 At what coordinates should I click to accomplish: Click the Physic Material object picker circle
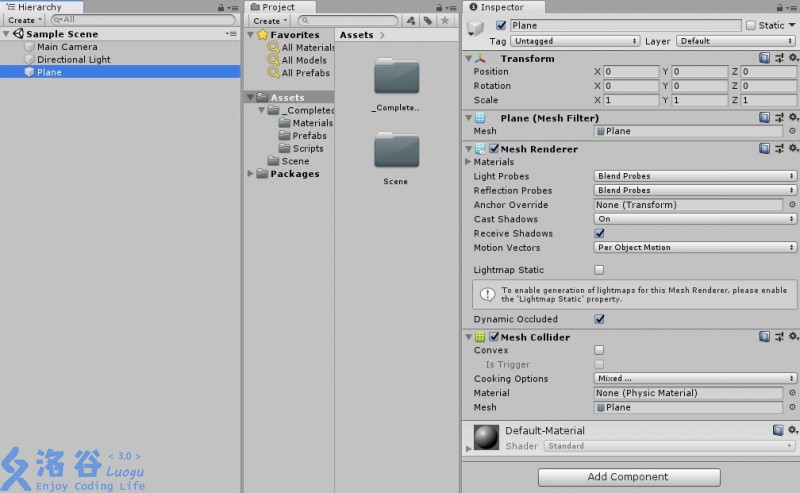[792, 393]
